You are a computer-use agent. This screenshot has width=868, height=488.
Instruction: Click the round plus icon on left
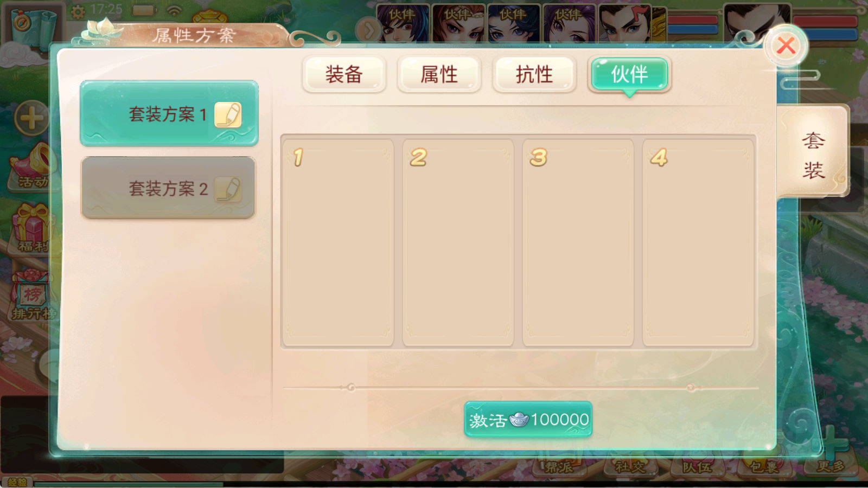click(31, 118)
